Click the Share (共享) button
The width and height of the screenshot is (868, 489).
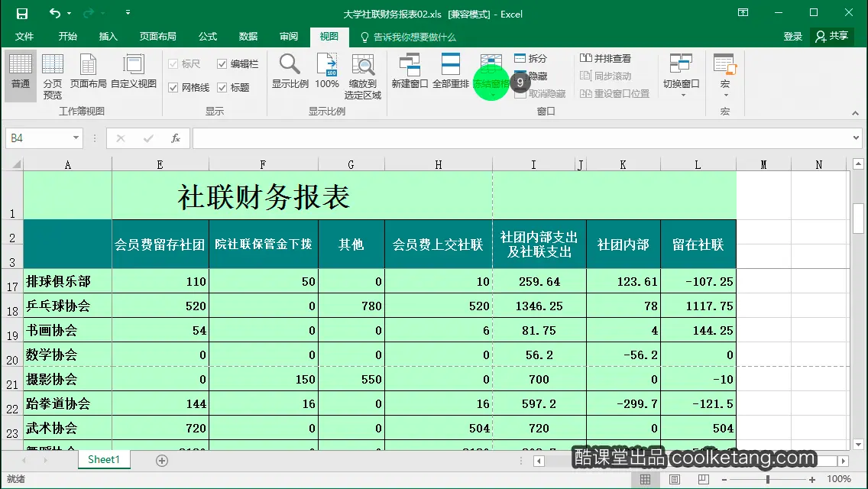coord(831,37)
